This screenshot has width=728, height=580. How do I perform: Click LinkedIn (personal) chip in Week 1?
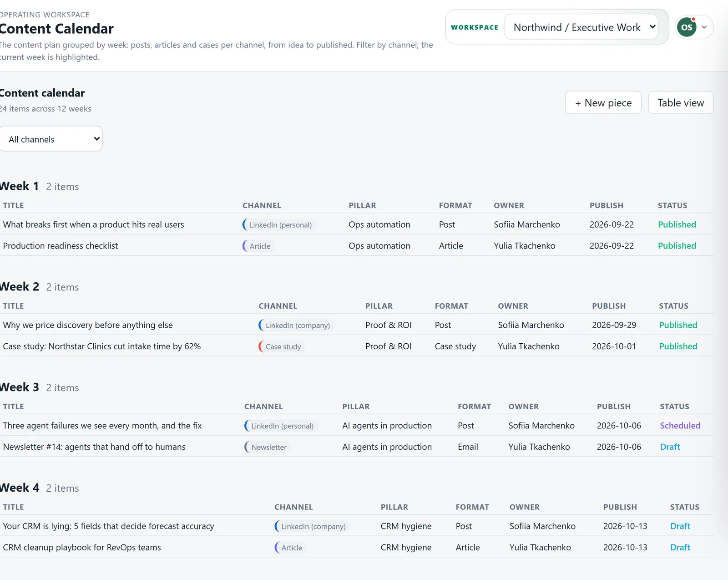point(279,225)
